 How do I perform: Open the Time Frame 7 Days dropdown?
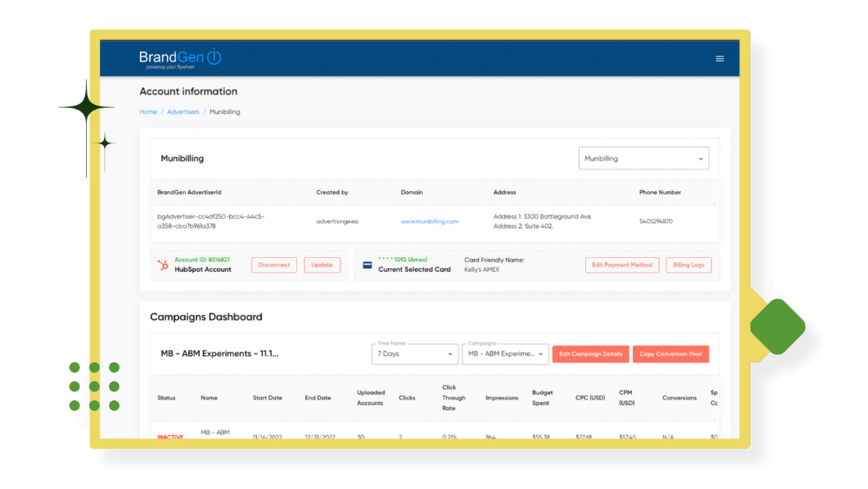tap(415, 354)
